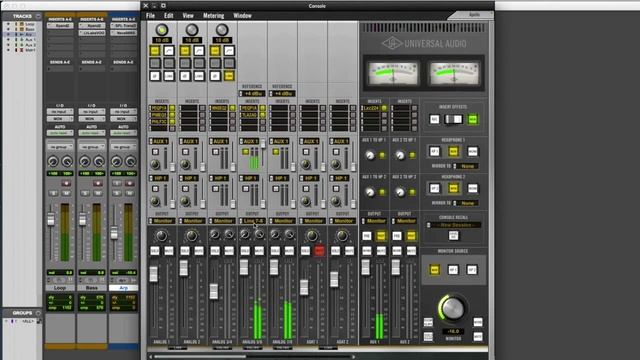Viewport: 640px width, 360px height.
Task: Enable low cut filter on Analog 1
Action: point(169,51)
